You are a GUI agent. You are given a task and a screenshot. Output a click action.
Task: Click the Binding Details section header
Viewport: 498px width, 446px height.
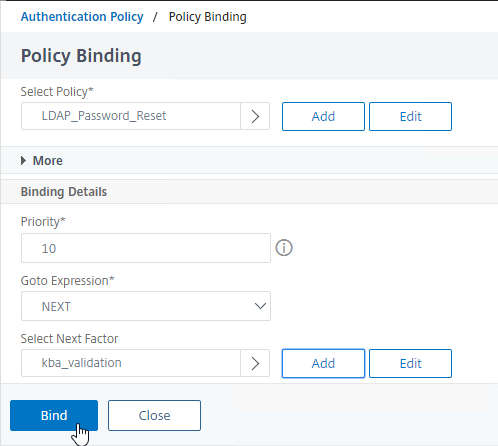[x=64, y=192]
